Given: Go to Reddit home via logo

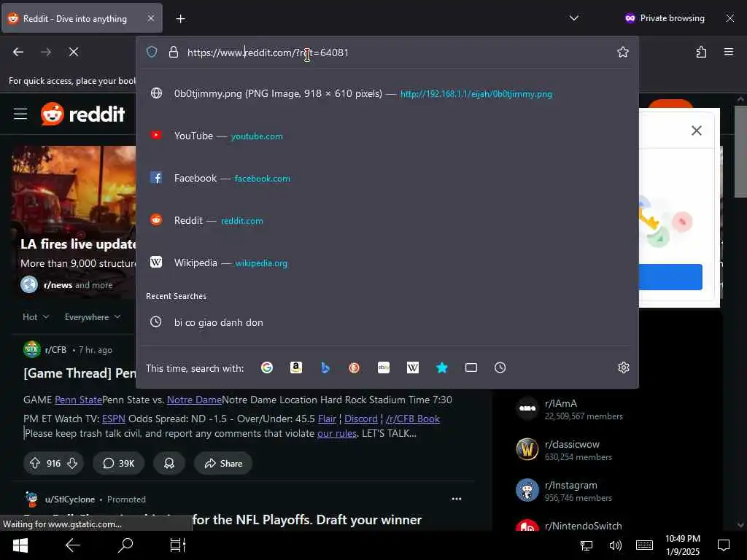Looking at the screenshot, I should point(83,114).
